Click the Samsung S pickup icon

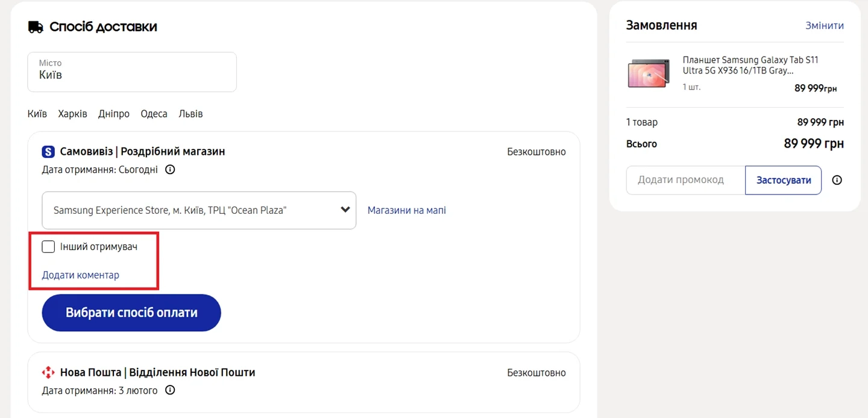point(48,152)
